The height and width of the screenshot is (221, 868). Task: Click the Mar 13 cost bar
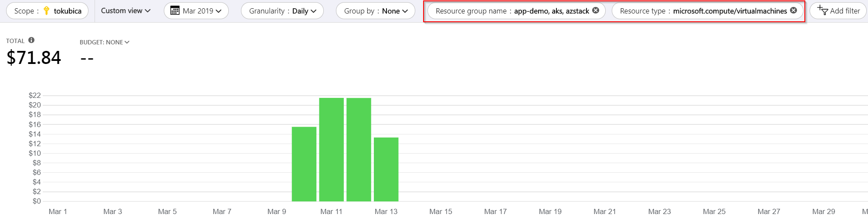point(386,170)
